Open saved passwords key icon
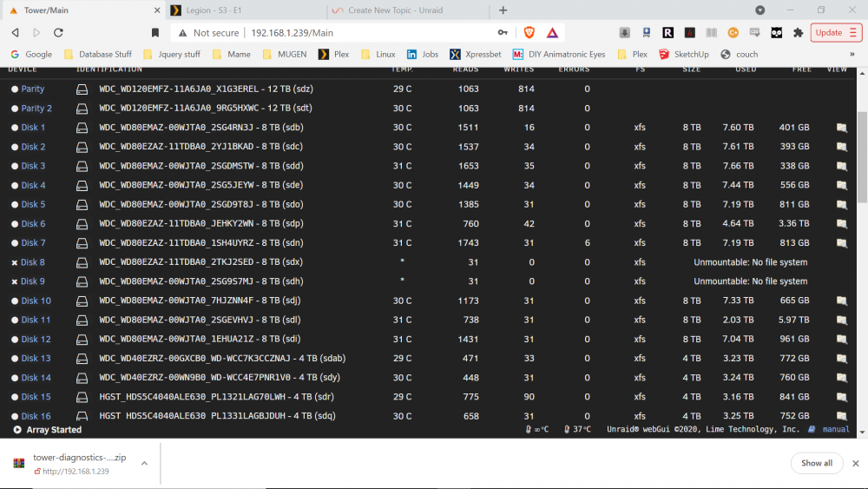Viewport: 868px width, 489px height. 502,33
